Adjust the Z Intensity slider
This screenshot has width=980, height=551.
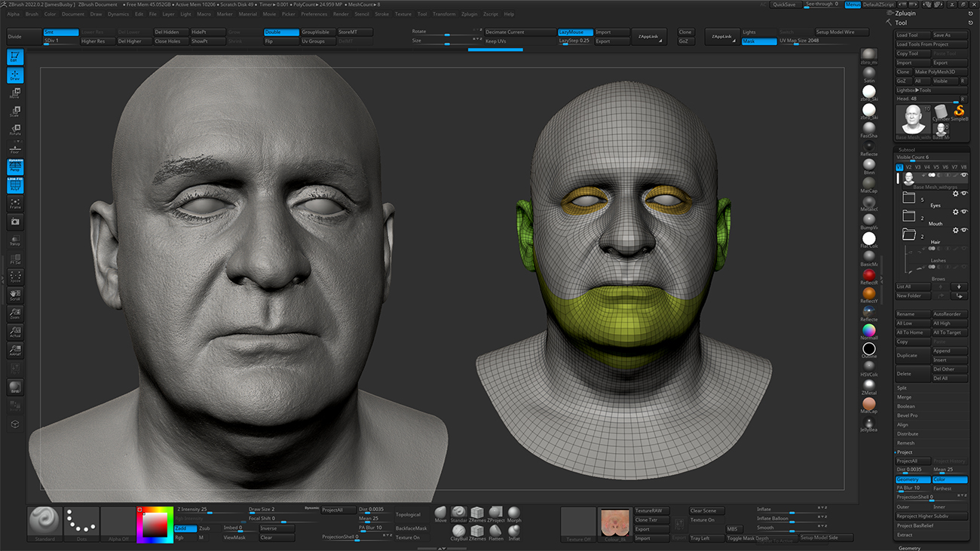[x=209, y=510]
